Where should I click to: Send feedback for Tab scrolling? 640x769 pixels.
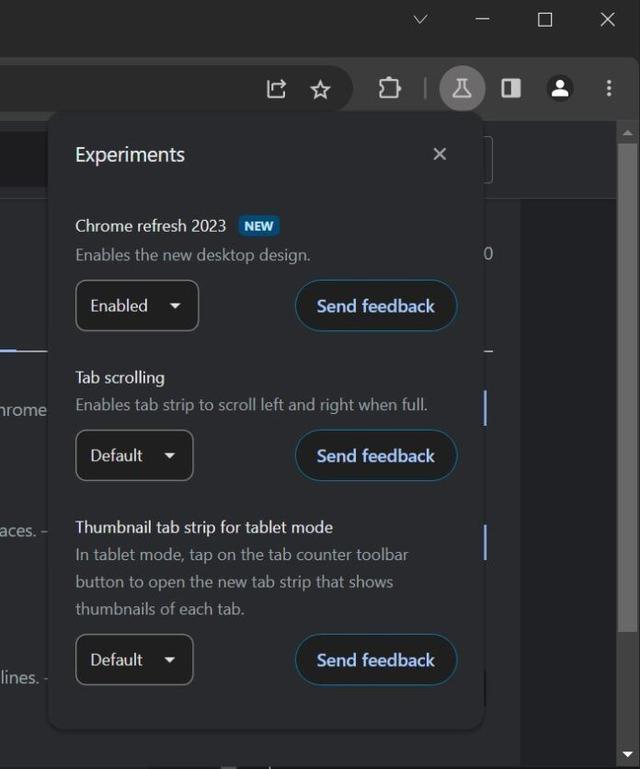[376, 456]
